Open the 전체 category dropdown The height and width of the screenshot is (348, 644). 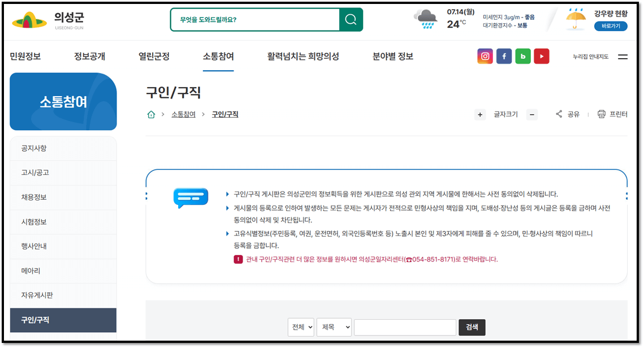pyautogui.click(x=300, y=327)
